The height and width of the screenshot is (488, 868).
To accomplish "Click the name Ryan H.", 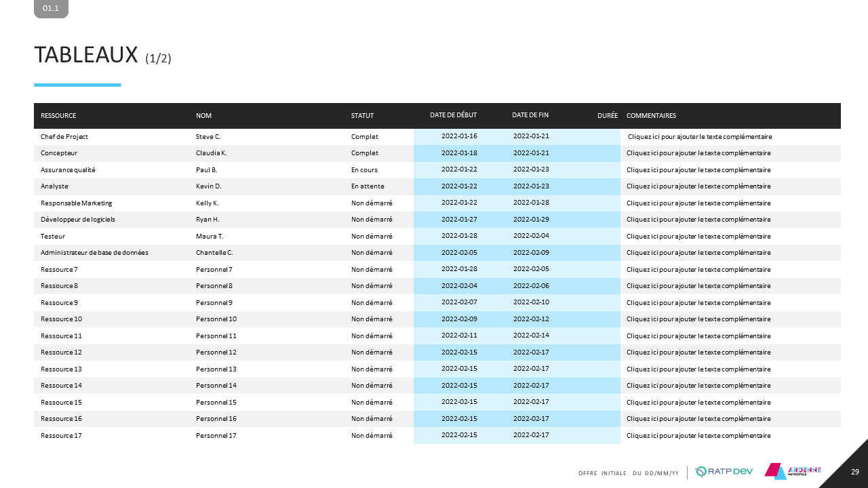I will tap(208, 220).
